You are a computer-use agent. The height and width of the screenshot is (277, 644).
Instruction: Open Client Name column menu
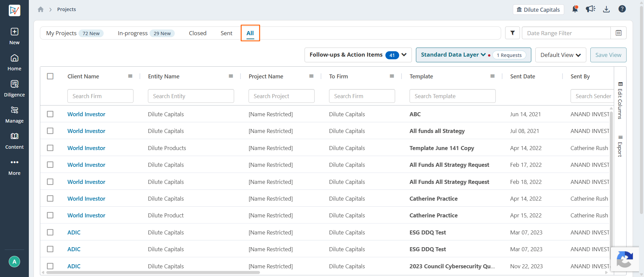[x=130, y=76]
